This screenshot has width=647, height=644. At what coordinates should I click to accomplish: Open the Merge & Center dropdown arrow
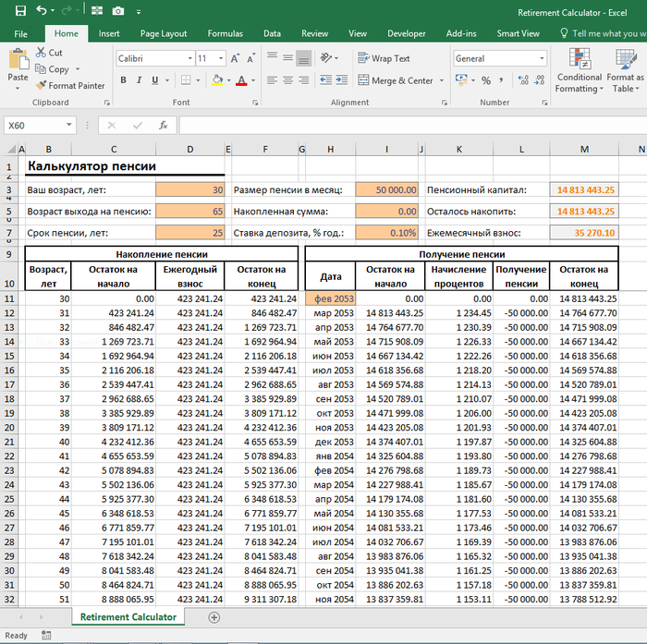[442, 80]
